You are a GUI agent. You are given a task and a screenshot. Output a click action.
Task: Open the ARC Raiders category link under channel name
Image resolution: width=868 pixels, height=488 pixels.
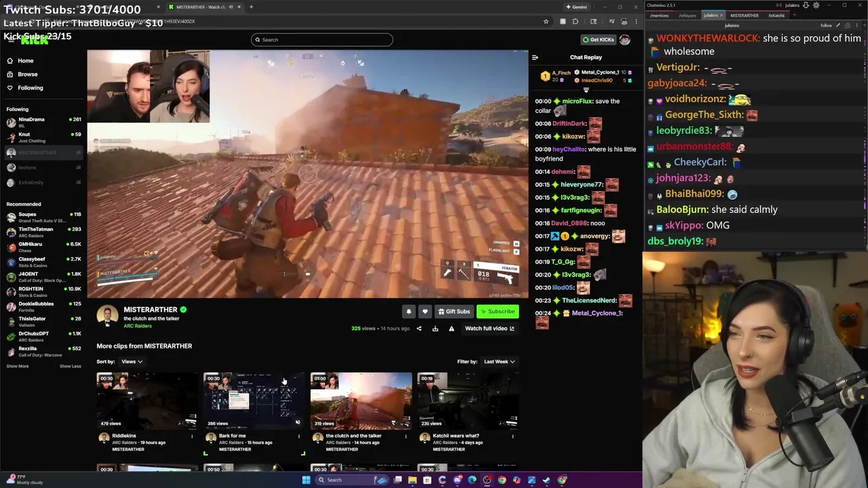[138, 326]
